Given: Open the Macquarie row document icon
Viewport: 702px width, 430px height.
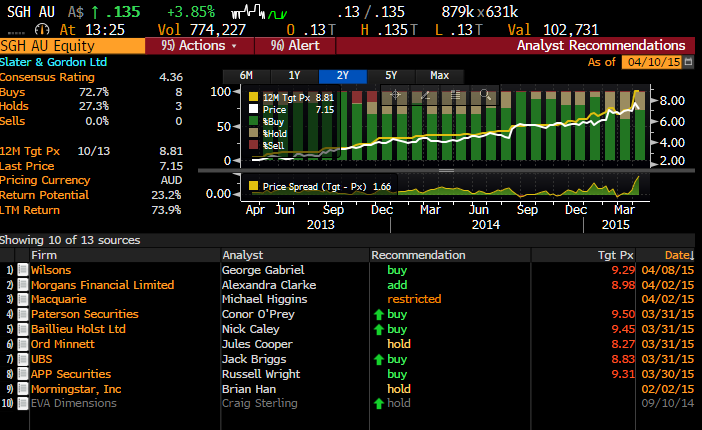Looking at the screenshot, I should tap(22, 299).
